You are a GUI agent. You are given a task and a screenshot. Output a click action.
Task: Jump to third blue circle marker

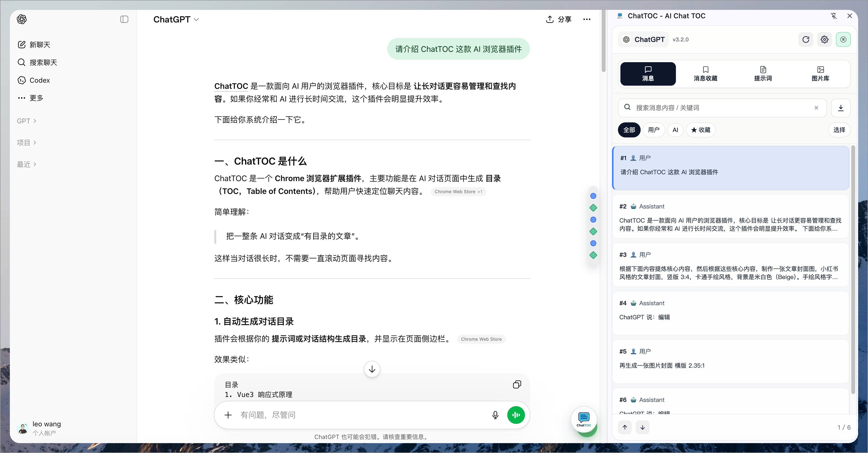(x=593, y=243)
